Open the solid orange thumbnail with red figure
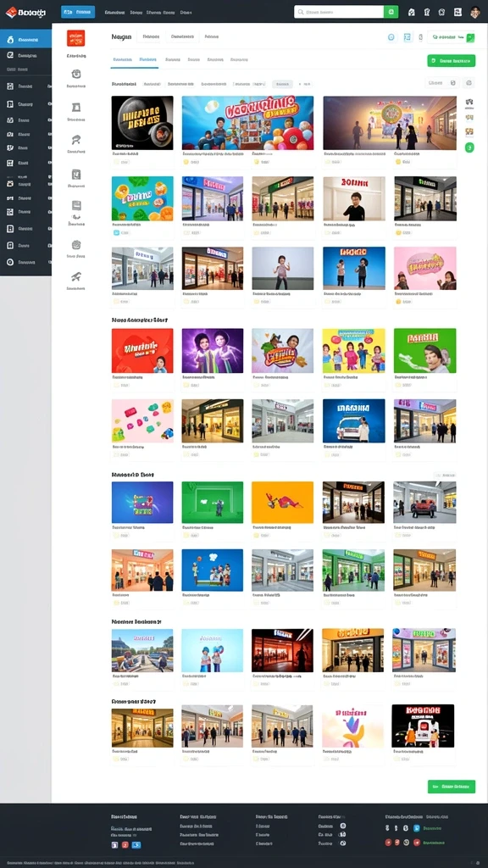 [x=282, y=502]
